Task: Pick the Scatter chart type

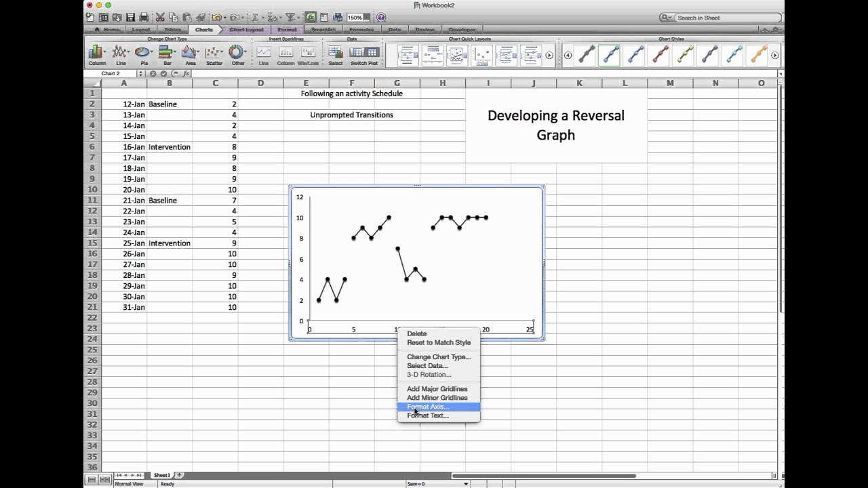Action: 214,55
